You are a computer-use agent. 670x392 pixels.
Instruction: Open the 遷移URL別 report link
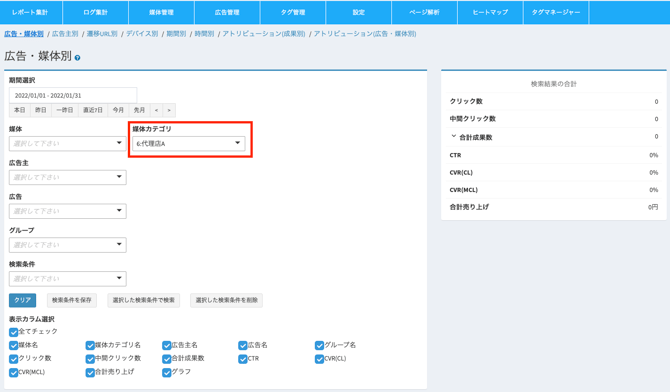(102, 34)
